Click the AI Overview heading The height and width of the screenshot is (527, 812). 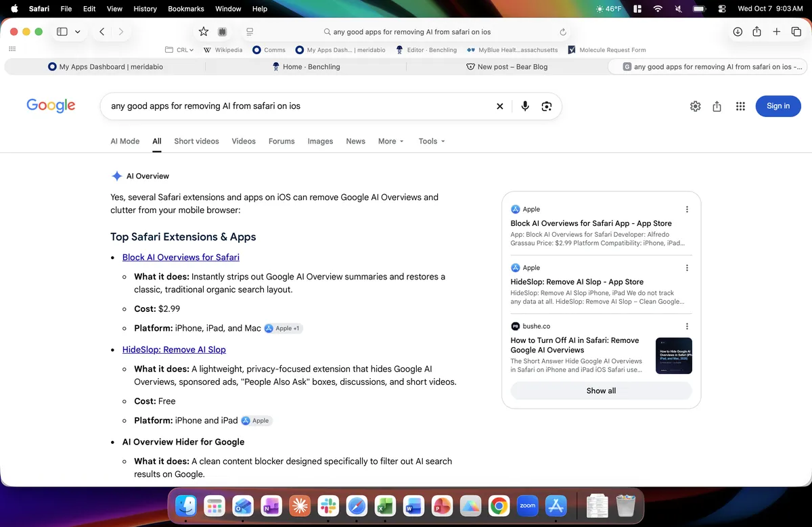pos(148,176)
